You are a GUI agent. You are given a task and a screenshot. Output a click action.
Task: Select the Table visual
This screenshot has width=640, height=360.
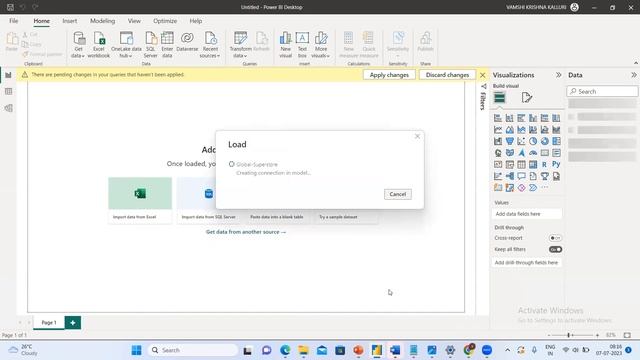point(521,164)
